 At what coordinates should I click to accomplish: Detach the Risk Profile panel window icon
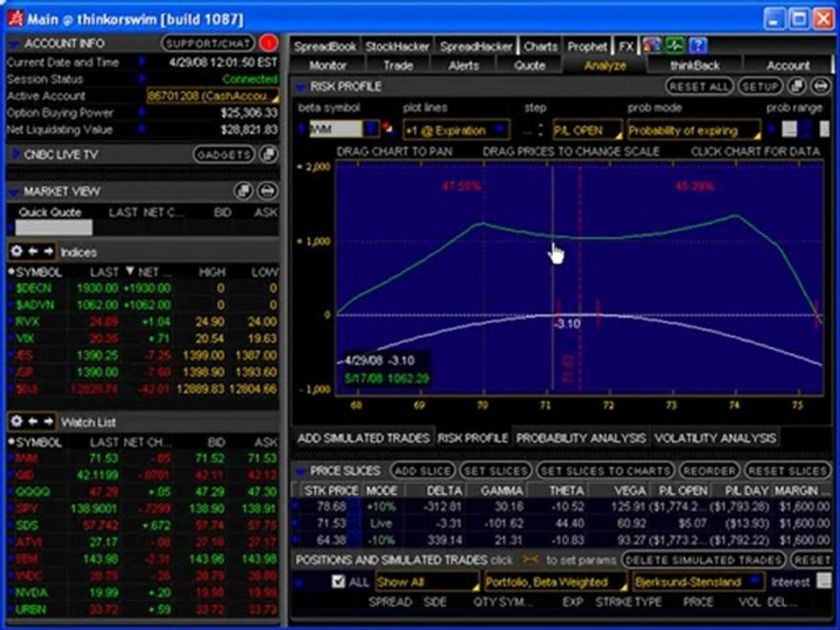pyautogui.click(x=798, y=86)
